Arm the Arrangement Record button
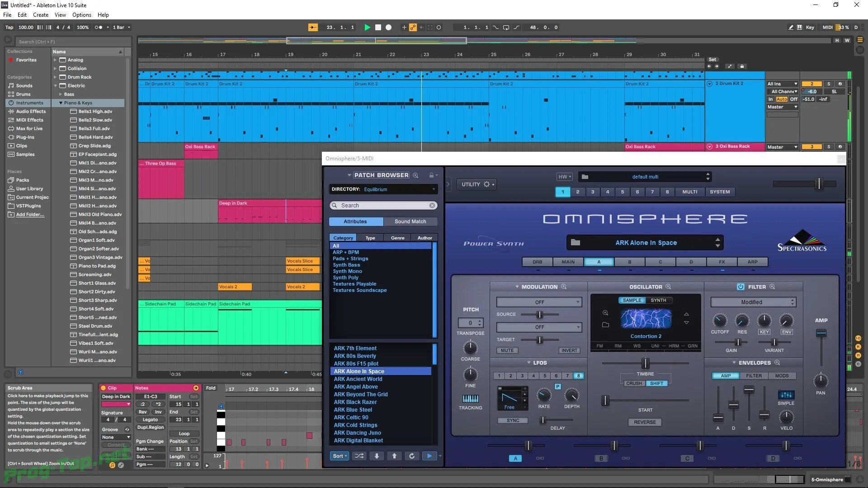The image size is (868, 488). pos(388,28)
